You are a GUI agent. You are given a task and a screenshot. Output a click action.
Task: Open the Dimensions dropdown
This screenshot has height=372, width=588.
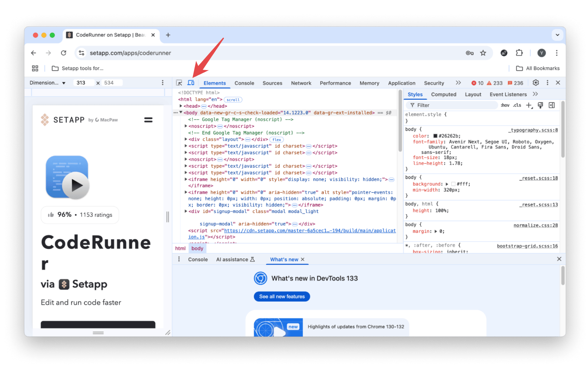47,83
